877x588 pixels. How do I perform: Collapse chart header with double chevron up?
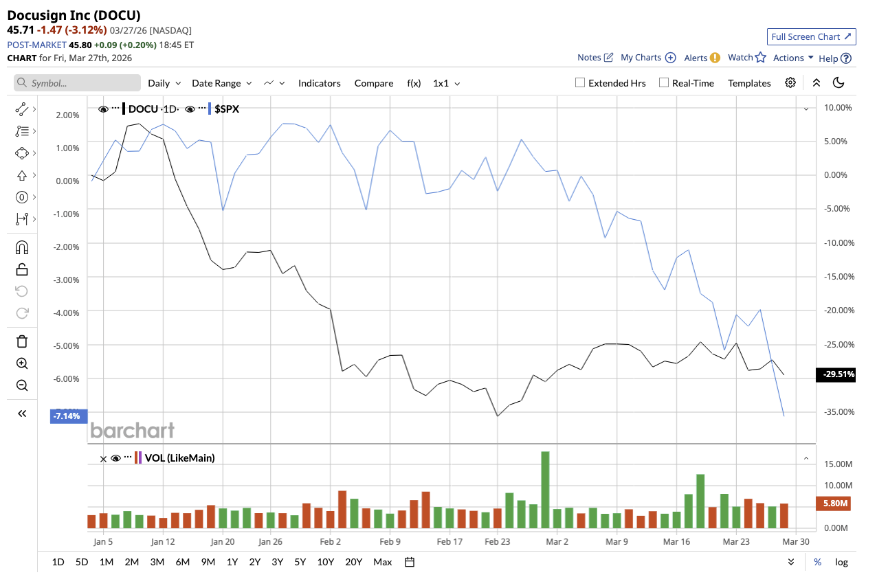click(x=817, y=82)
